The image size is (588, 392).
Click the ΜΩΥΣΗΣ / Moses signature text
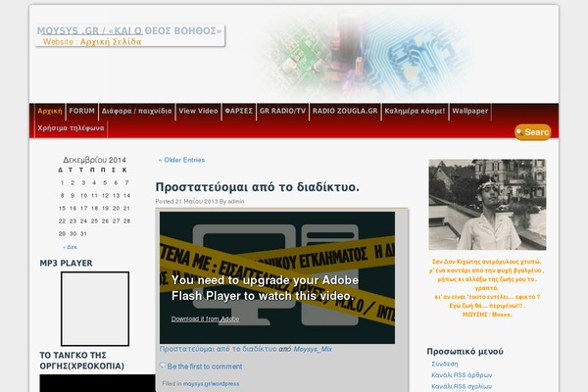[487, 315]
